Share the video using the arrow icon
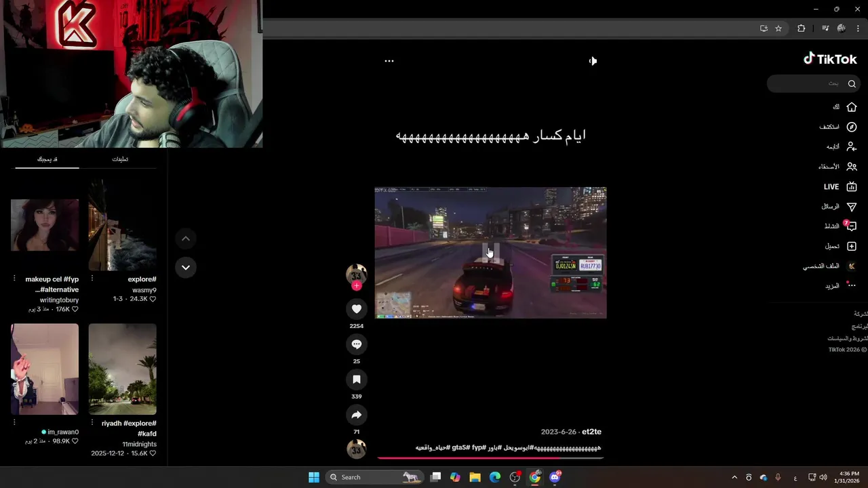Image resolution: width=868 pixels, height=488 pixels. [x=357, y=415]
